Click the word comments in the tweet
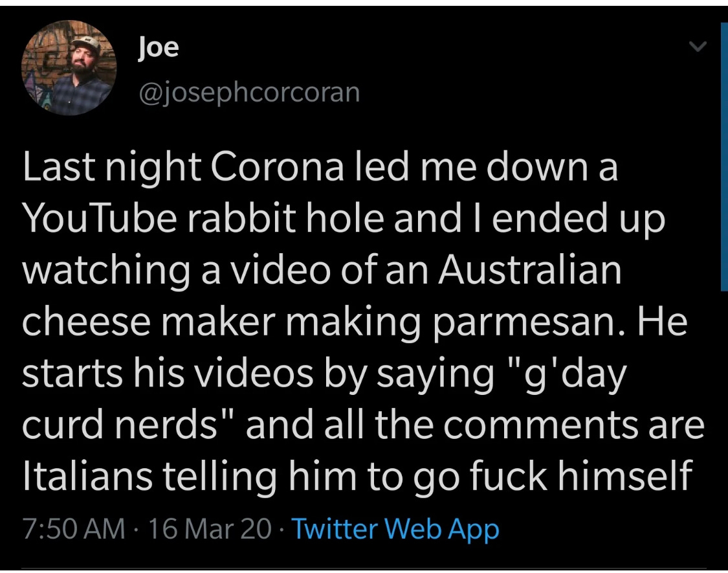Screen dimensions: 728x573 tap(540, 425)
